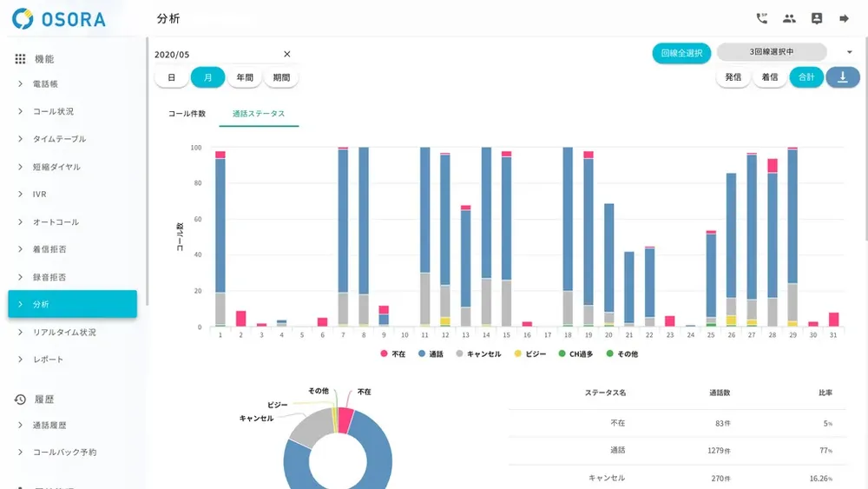Click the day 28 bar in chart
868x489 pixels.
tap(773, 242)
